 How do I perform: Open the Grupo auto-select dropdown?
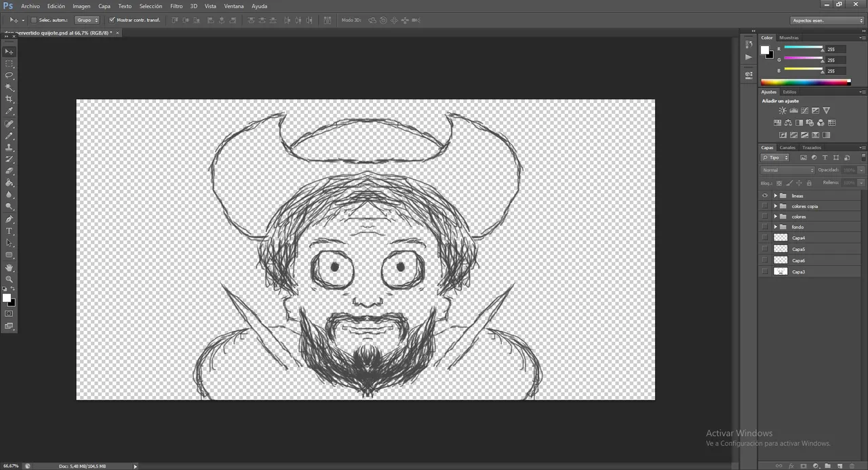[87, 20]
